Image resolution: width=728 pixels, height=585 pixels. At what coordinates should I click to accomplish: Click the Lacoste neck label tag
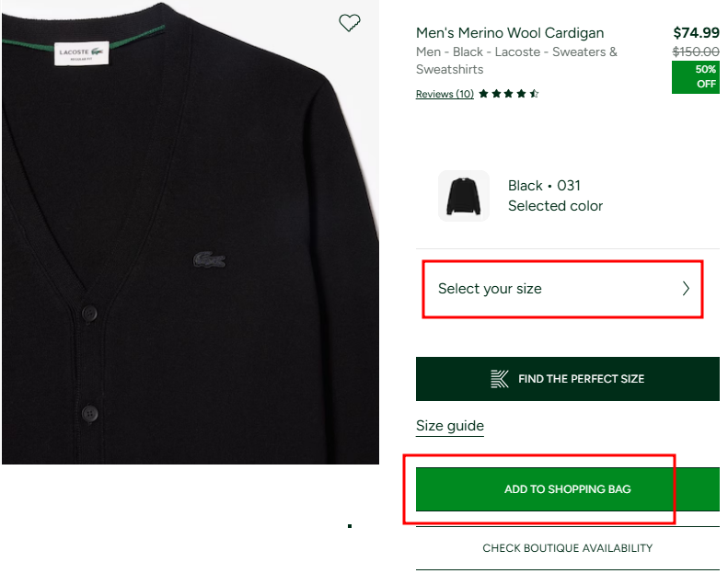tap(82, 53)
